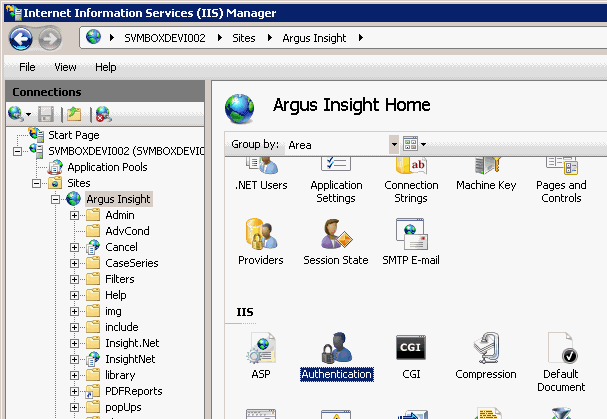
Task: Click Argus Insight in the breadcrumb
Action: (314, 38)
